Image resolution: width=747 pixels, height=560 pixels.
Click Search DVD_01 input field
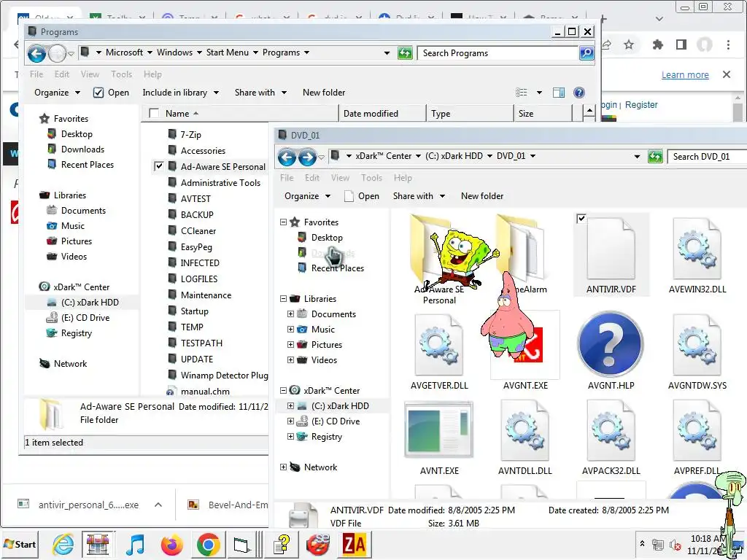pos(707,157)
